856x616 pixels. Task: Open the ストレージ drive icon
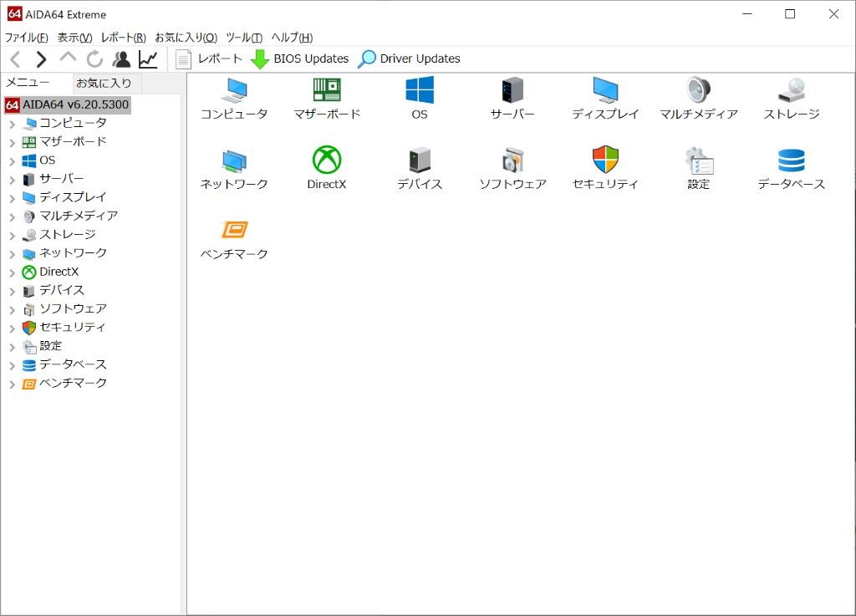(791, 90)
